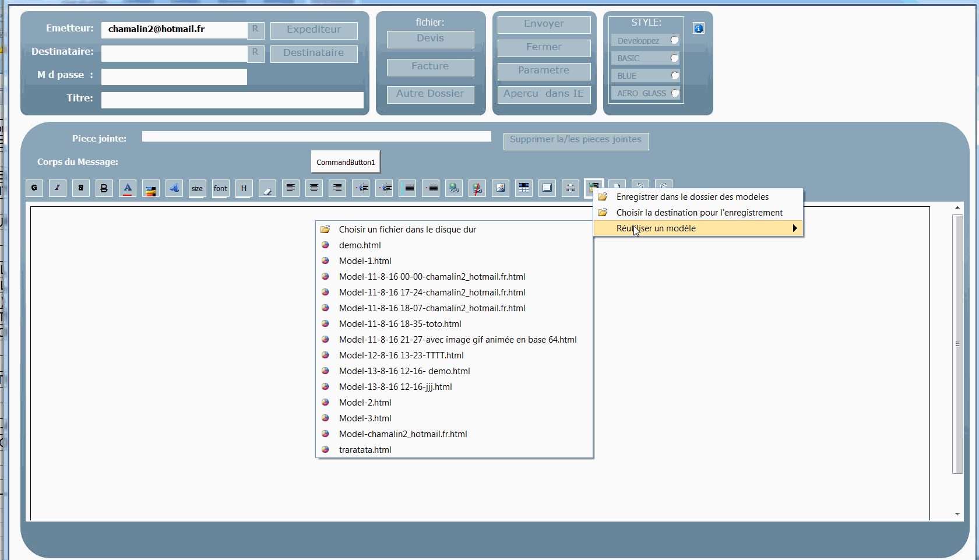
Task: Choose Enregistrer dans le dossier des modeles
Action: point(698,197)
